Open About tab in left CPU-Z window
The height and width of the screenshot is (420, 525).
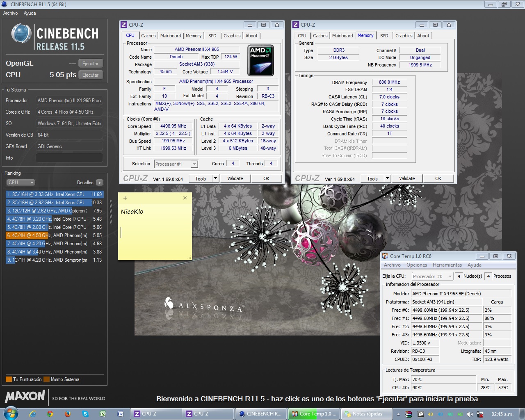pos(251,36)
